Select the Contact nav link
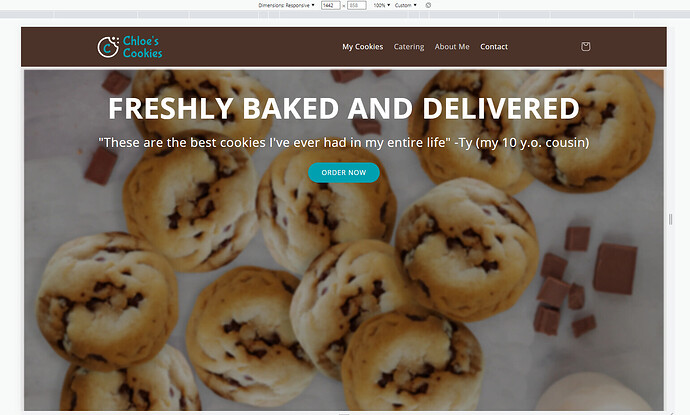 click(x=494, y=47)
